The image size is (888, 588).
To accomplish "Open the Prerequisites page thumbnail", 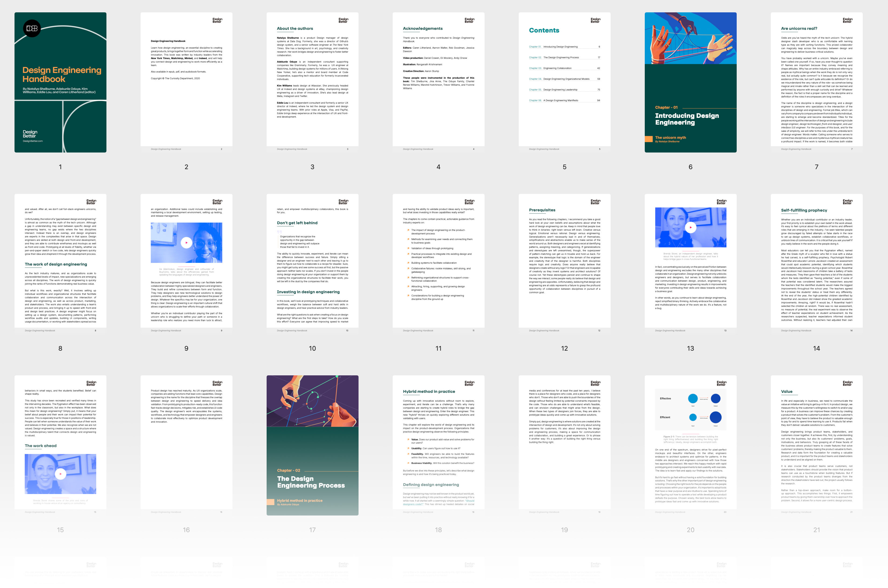I will coord(564,263).
